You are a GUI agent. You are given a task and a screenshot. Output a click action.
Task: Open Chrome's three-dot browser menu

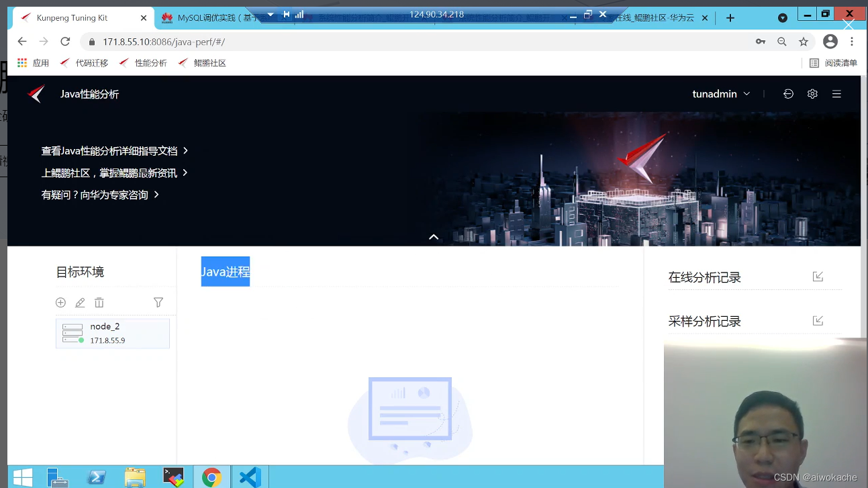pyautogui.click(x=851, y=41)
